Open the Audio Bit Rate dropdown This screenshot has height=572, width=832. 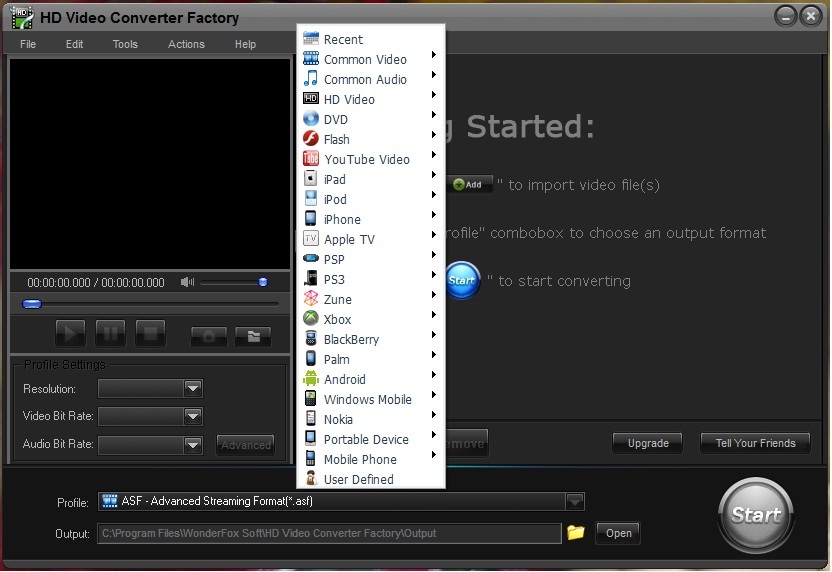pyautogui.click(x=193, y=445)
